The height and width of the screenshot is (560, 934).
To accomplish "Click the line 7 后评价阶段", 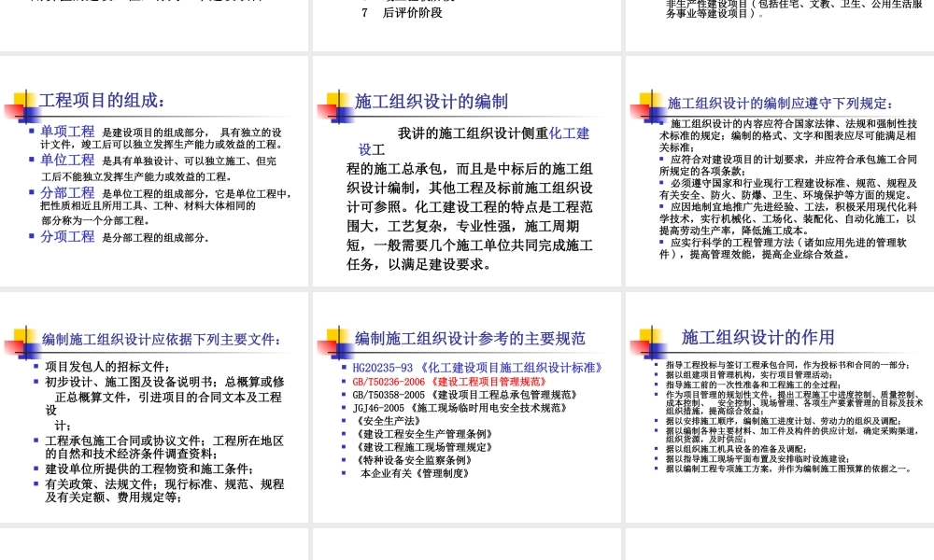I will (x=402, y=12).
